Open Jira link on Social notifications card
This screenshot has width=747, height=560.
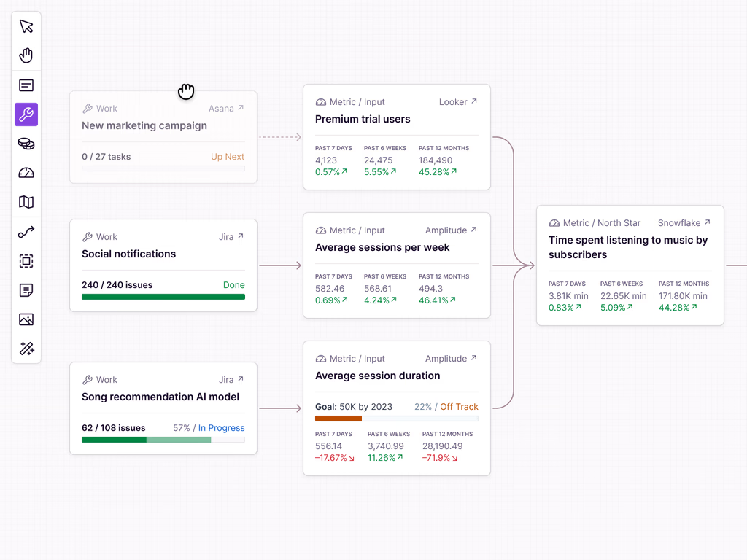(231, 237)
